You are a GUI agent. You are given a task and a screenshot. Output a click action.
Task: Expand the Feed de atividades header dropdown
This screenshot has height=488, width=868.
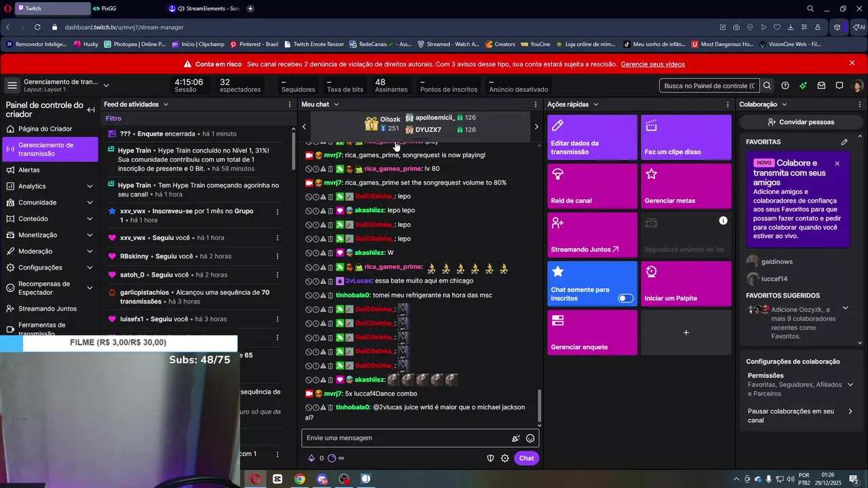[165, 104]
